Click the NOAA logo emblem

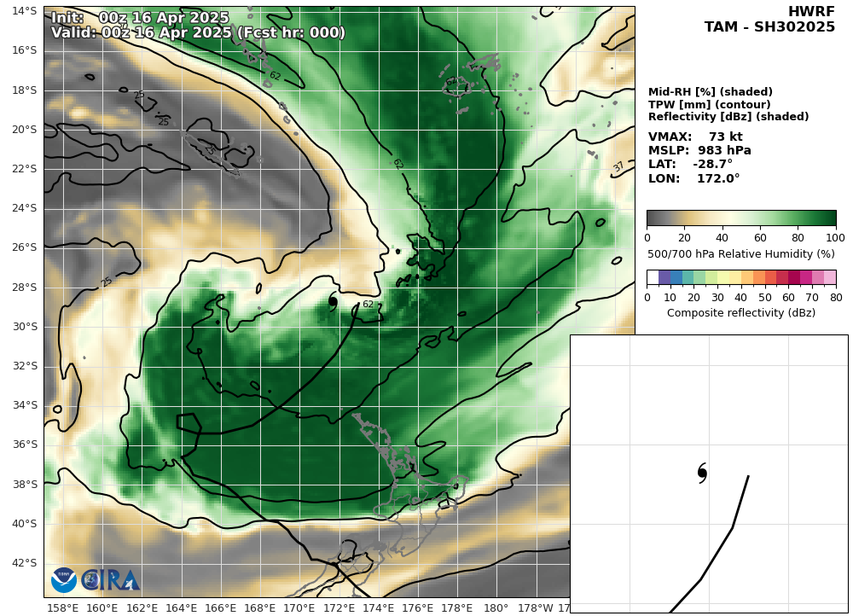tap(64, 581)
